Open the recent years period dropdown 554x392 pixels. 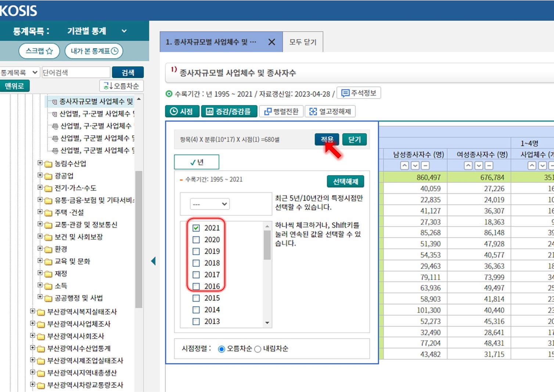(210, 204)
